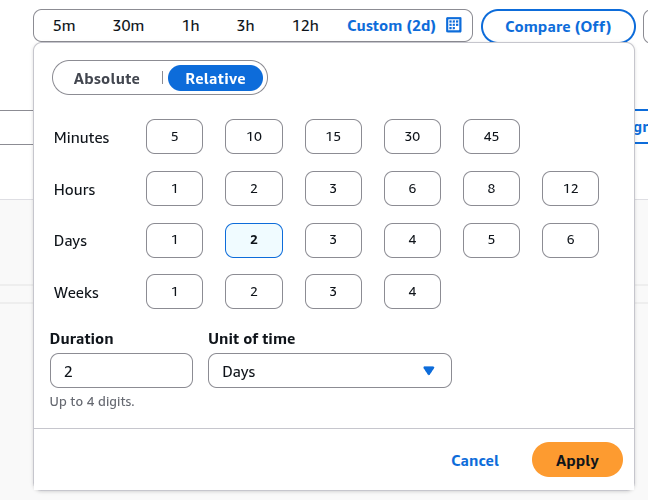Pick 30 in the Minutes row
648x500 pixels.
click(x=412, y=137)
